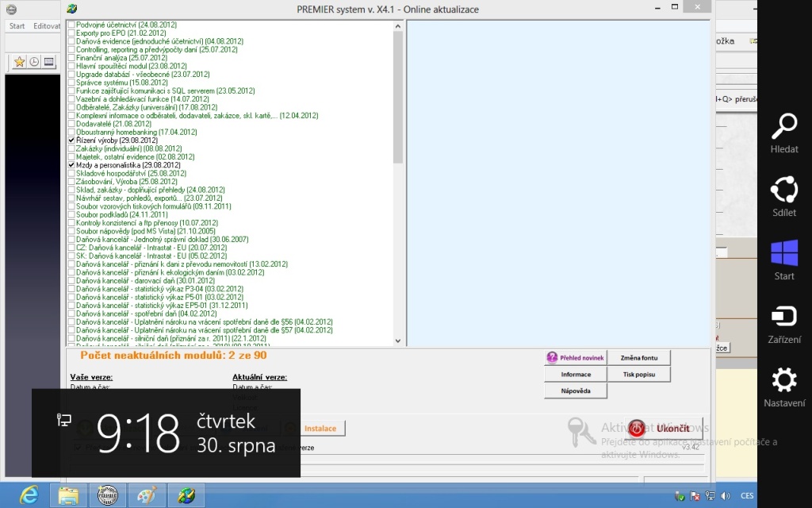Image resolution: width=812 pixels, height=508 pixels.
Task: Click the PREMIER update window title icon
Action: point(72,8)
